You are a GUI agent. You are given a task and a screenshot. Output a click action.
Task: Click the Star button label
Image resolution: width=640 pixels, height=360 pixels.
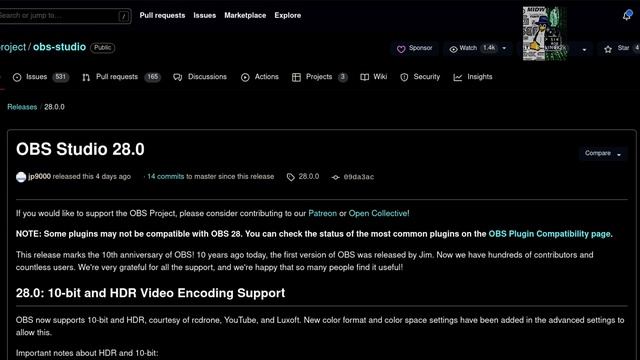(x=623, y=48)
